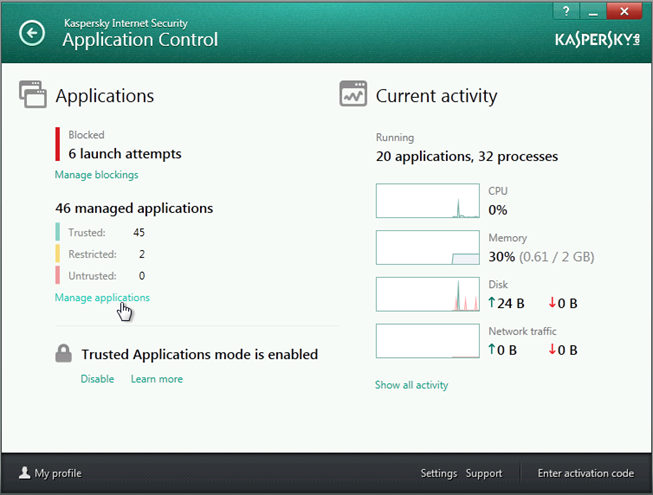
Task: Click the padlock icon beside Trusted Applications mode
Action: coord(64,353)
